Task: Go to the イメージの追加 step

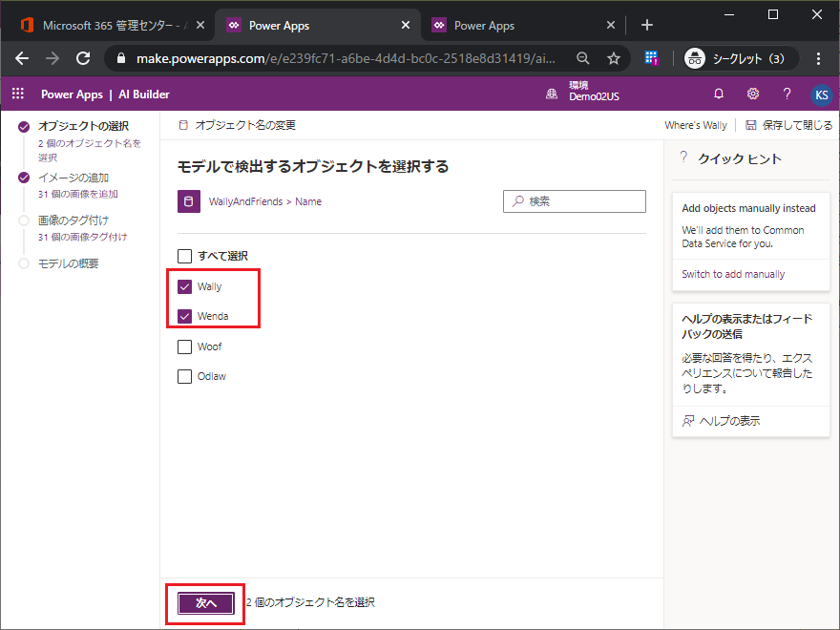Action: [73, 178]
